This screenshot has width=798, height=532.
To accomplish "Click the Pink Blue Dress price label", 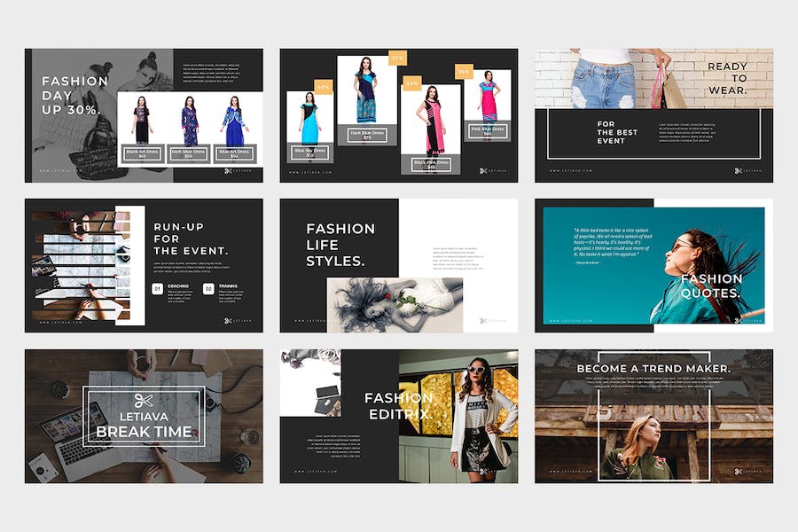I will [x=489, y=131].
